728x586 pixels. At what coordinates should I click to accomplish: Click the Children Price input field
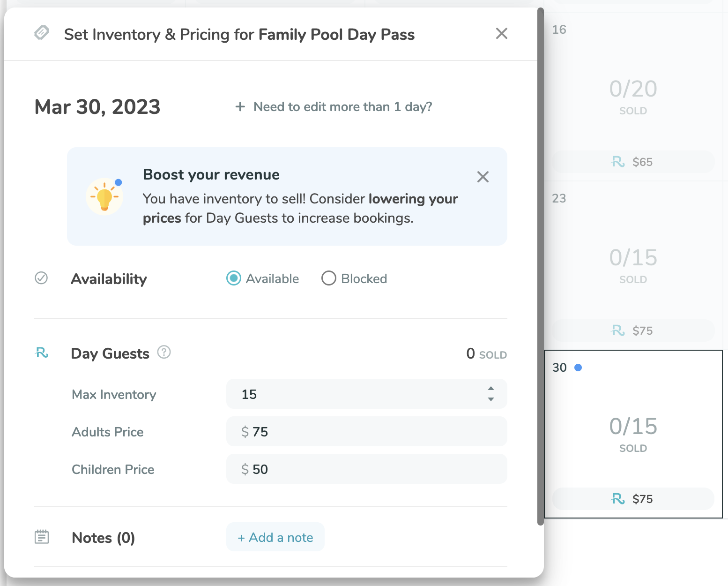pyautogui.click(x=366, y=469)
